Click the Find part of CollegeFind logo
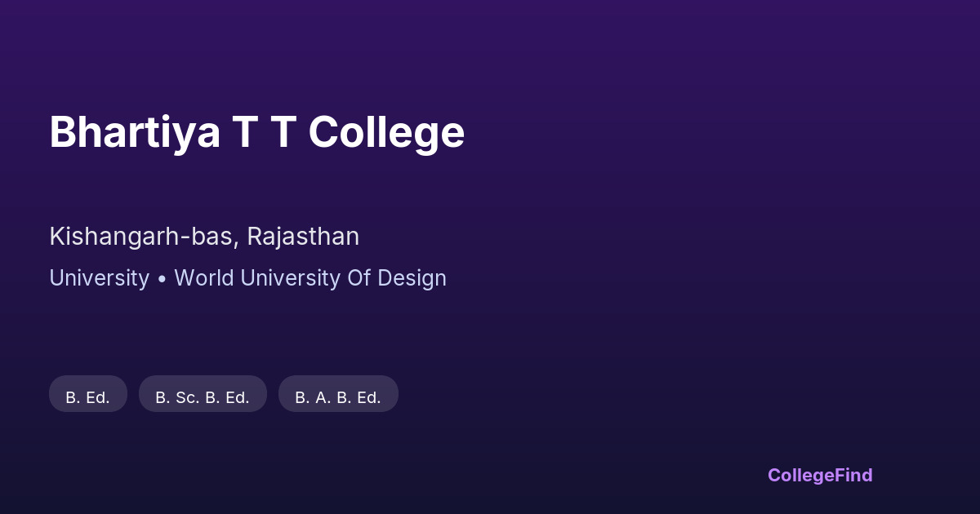 coord(852,475)
